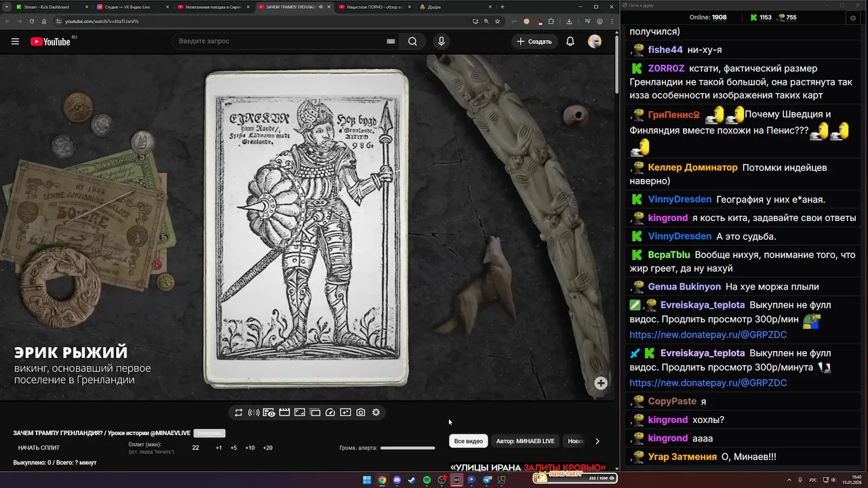Click НАЧАТЬ СПЛИТ button
The width and height of the screenshot is (868, 488).
[x=39, y=448]
